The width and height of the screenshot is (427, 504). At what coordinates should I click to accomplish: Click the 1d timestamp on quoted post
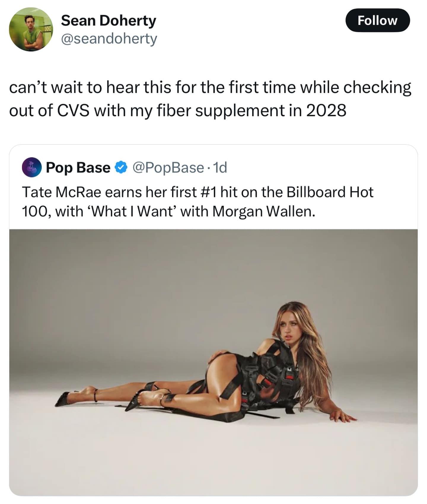(220, 168)
